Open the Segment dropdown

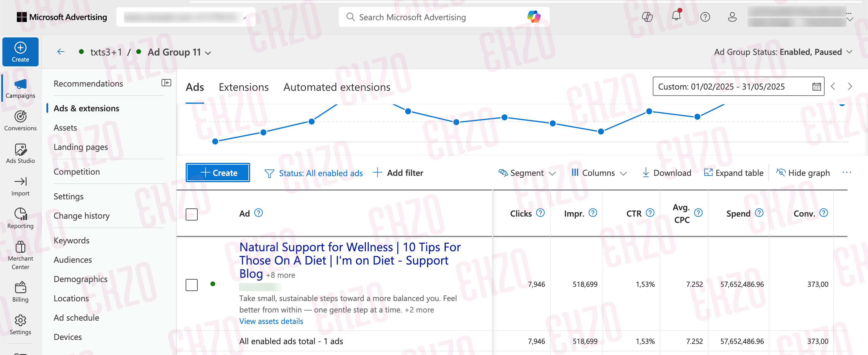coord(527,173)
